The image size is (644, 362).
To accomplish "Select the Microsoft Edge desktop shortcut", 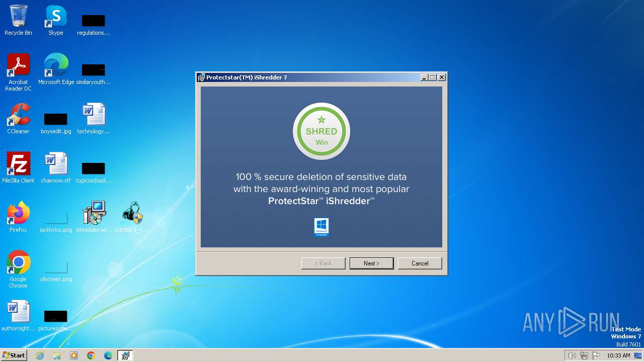I will (x=56, y=70).
